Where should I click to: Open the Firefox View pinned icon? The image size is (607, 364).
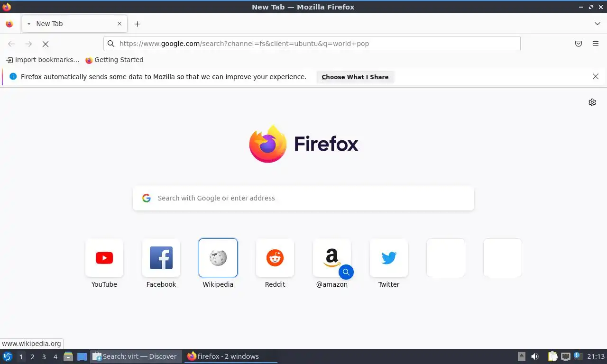[9, 24]
